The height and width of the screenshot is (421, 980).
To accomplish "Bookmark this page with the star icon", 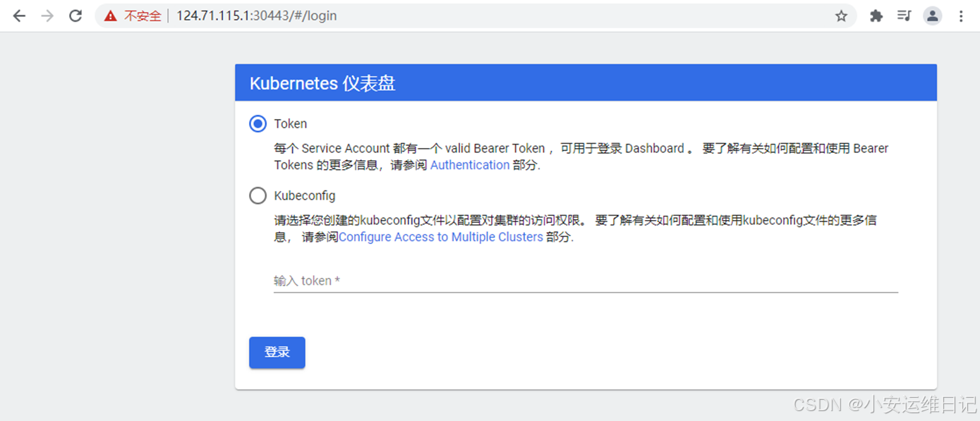I will coord(841,16).
